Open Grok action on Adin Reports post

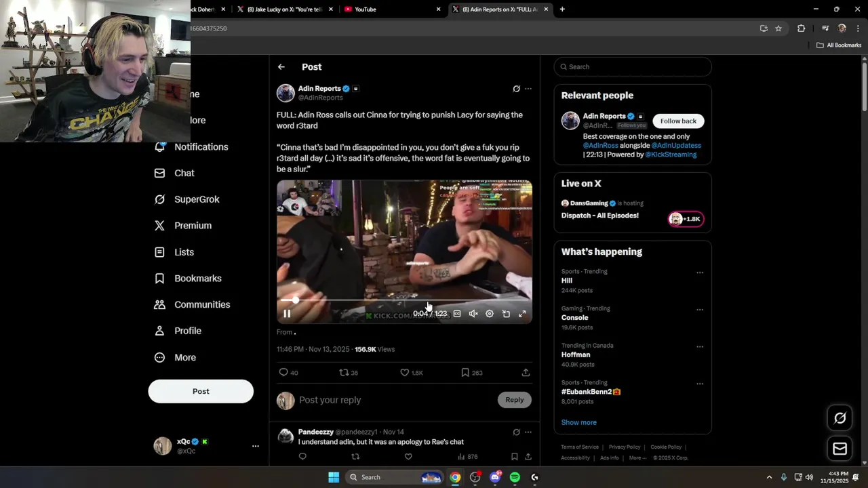coord(516,89)
